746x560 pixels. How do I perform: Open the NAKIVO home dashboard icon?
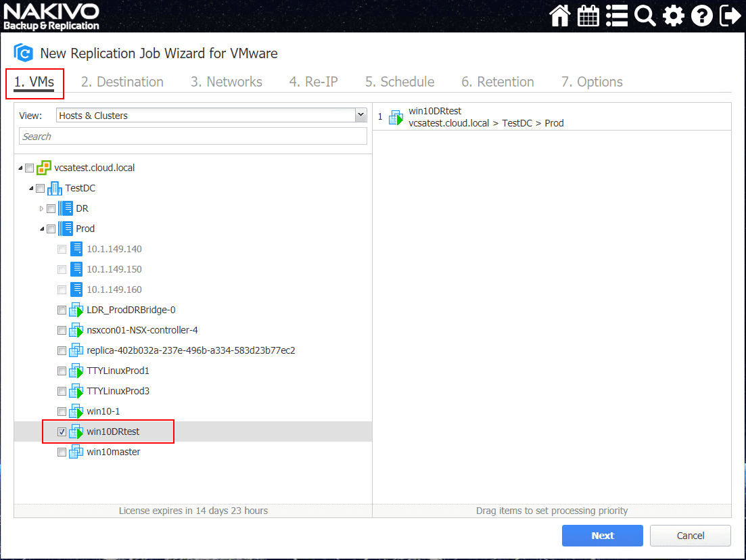pyautogui.click(x=559, y=15)
